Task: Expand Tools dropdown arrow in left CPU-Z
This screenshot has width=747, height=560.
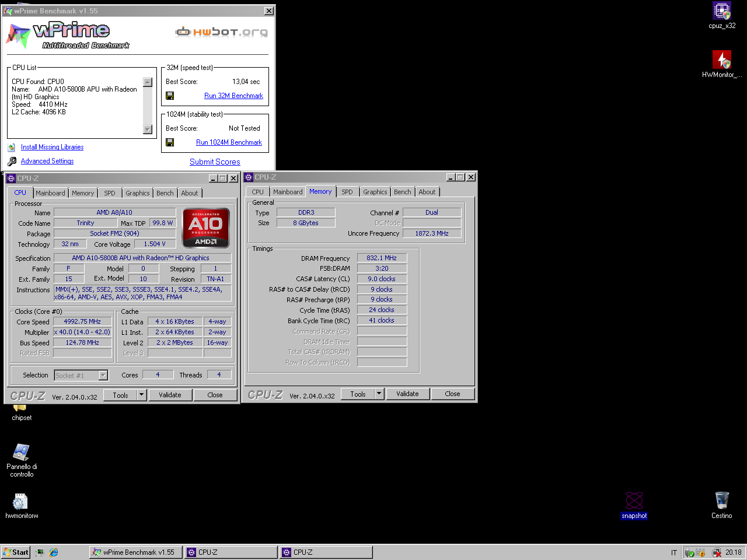Action: [141, 395]
